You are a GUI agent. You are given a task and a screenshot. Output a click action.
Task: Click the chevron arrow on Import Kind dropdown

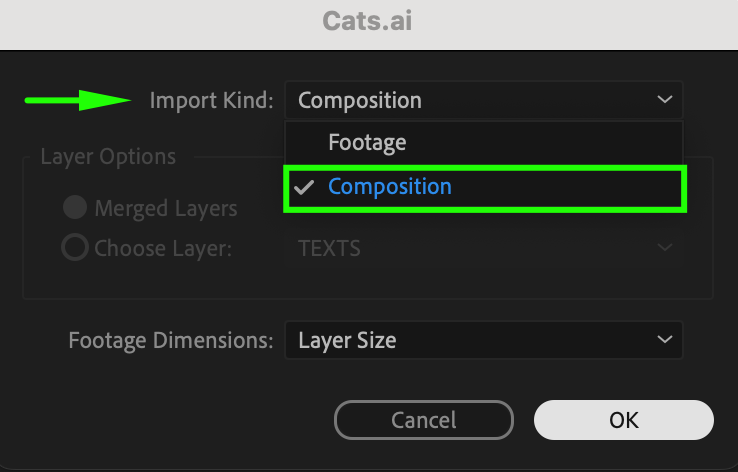(665, 100)
